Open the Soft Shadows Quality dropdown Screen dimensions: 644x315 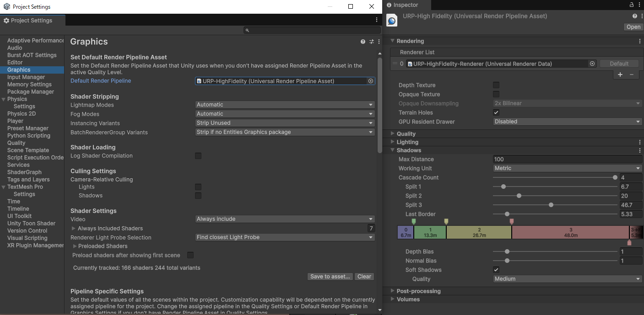tap(568, 279)
